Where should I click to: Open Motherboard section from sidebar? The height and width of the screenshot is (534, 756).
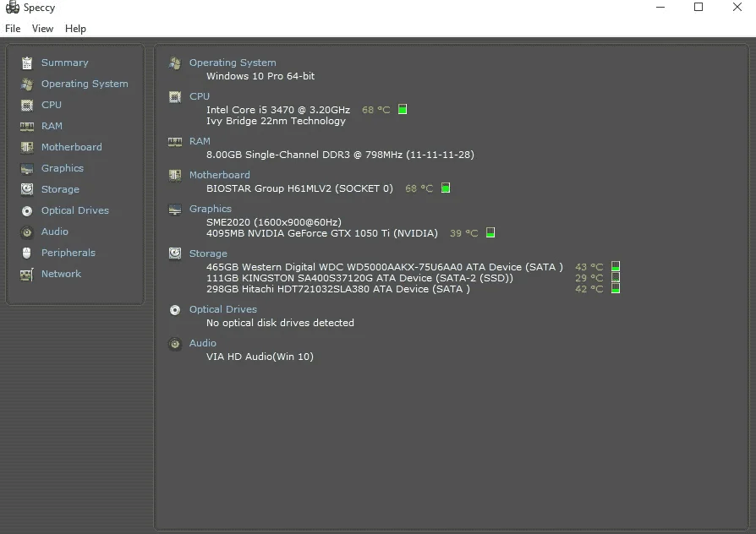(x=71, y=147)
